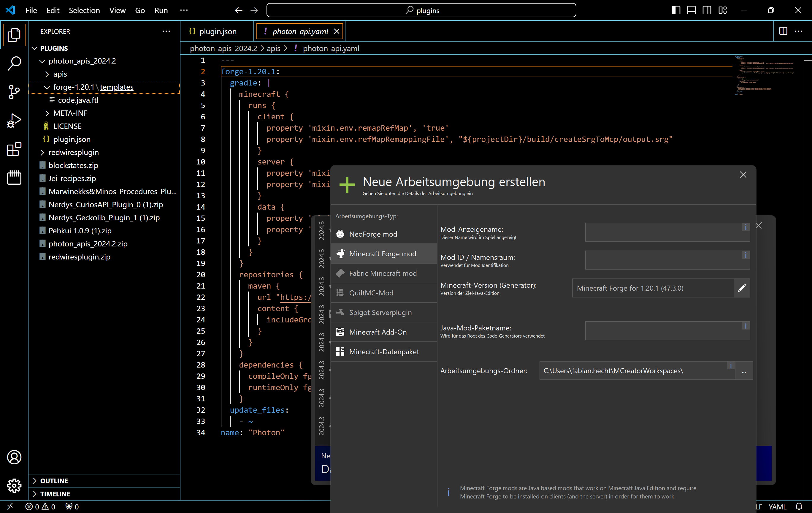This screenshot has width=812, height=513.
Task: Go forward with the navigation arrow
Action: pyautogui.click(x=254, y=10)
